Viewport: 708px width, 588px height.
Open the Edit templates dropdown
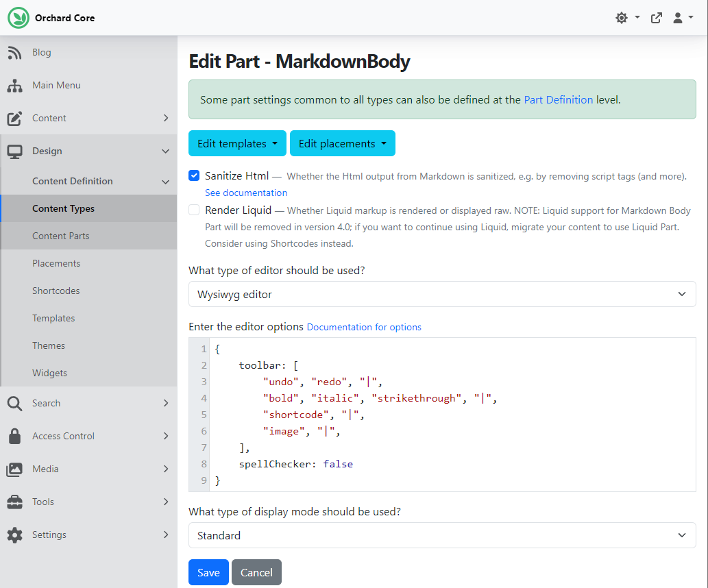238,144
